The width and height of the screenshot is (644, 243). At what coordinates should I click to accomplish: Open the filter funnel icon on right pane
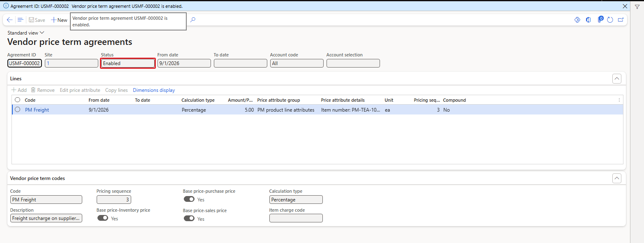[x=637, y=6]
